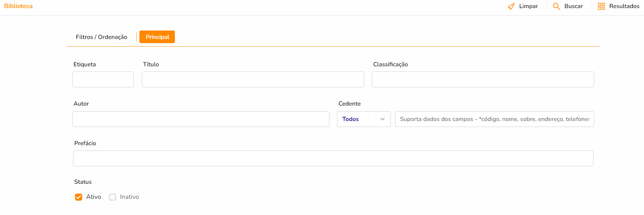Click the Inativo label text
This screenshot has width=644, height=215.
point(129,197)
